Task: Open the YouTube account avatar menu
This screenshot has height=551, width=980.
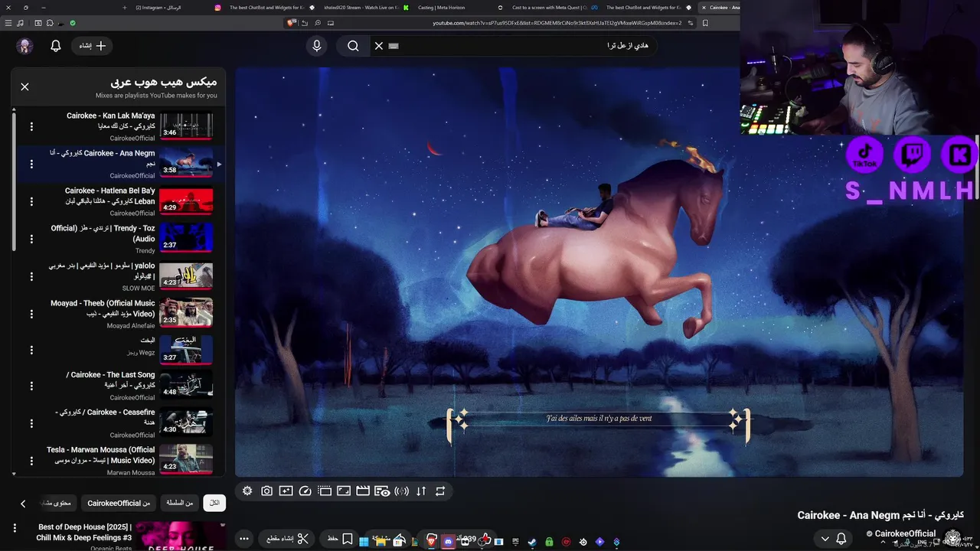Action: (24, 46)
